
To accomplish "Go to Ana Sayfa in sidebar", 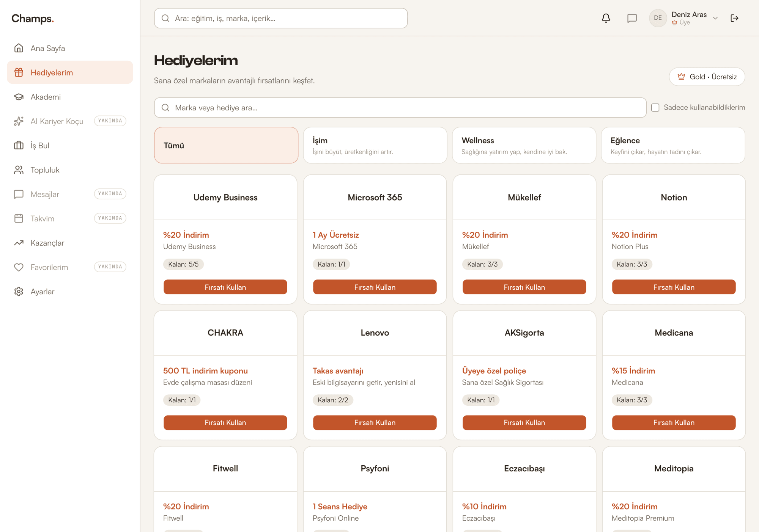I will (70, 48).
